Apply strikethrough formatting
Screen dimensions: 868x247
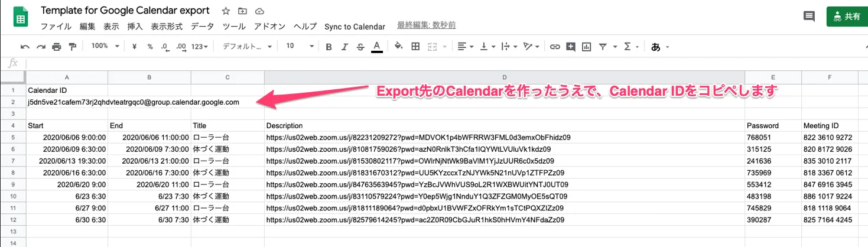coord(360,47)
